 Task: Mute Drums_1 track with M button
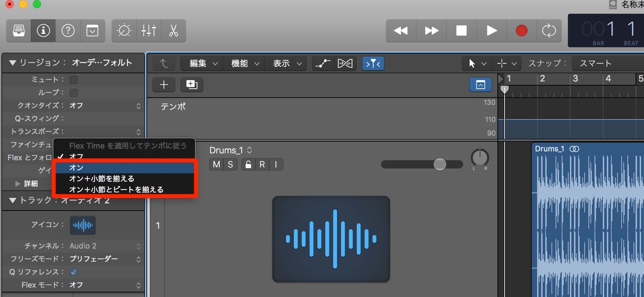[217, 164]
